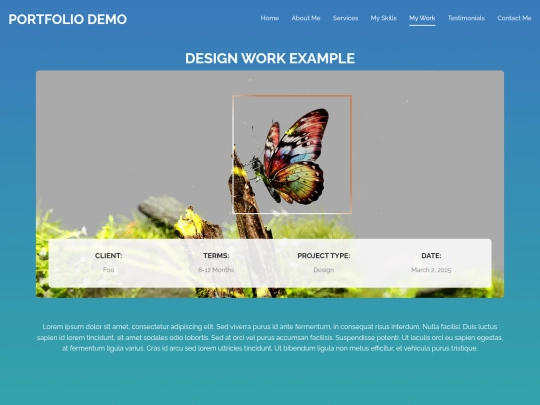Screen dimensions: 540x405
Task: Go to the Home nav link
Action: [270, 18]
